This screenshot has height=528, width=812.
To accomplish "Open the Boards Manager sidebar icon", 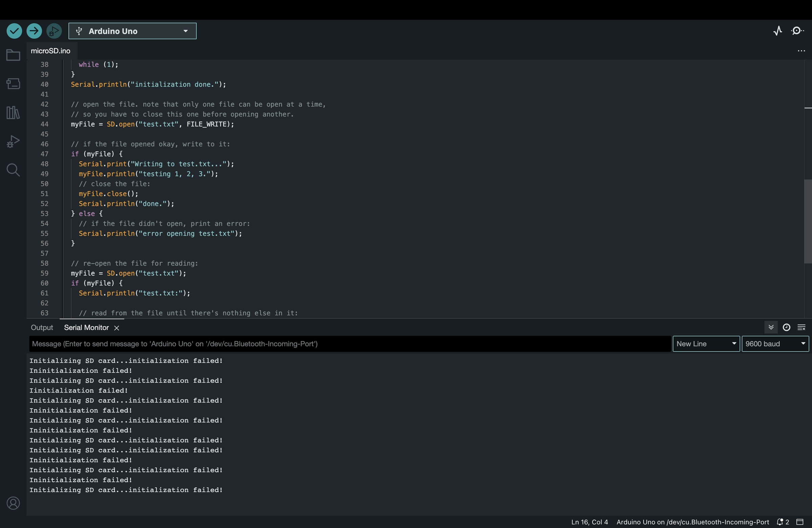I will [13, 84].
